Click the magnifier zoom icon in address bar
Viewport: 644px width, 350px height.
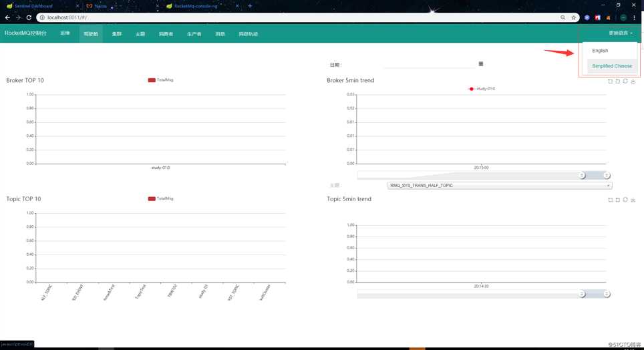pyautogui.click(x=562, y=17)
